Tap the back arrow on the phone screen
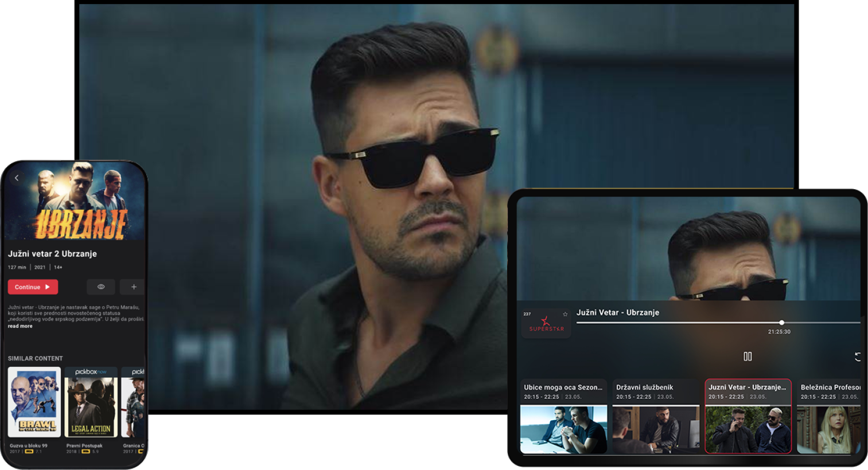 coord(17,178)
